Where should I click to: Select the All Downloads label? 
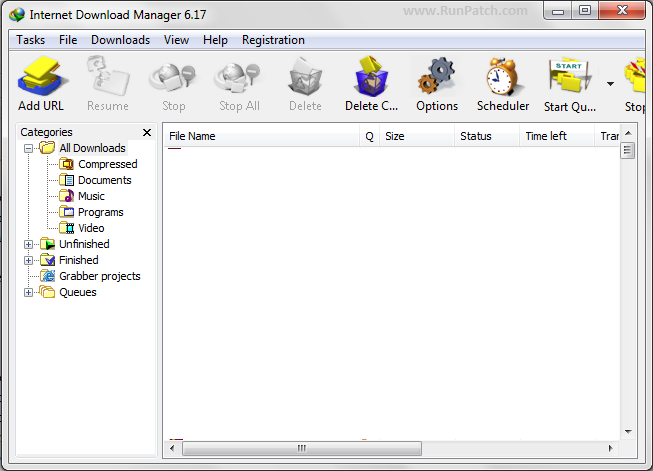(x=92, y=148)
